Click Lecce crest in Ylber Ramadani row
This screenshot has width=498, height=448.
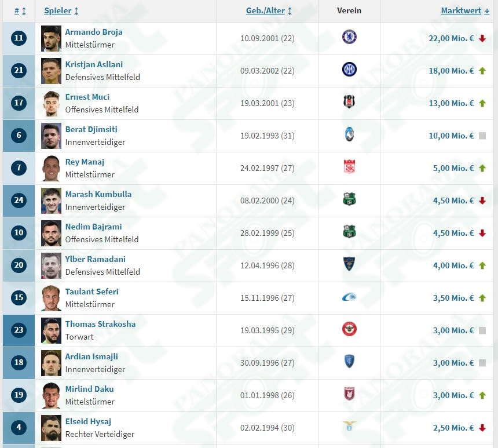pos(349,264)
